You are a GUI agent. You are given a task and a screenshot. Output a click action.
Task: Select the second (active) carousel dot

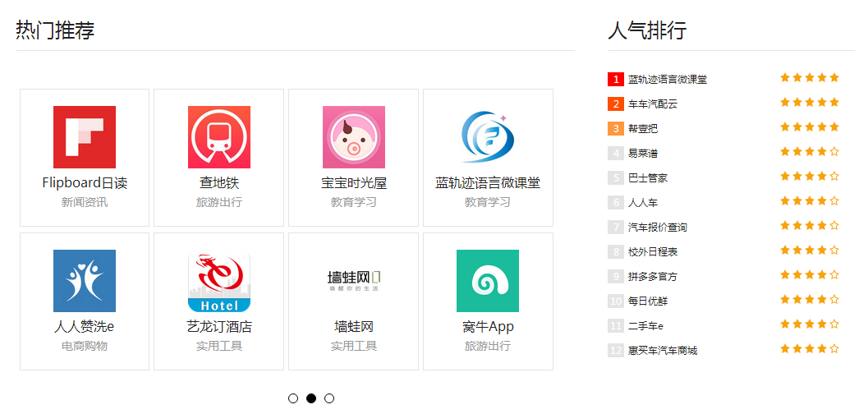click(311, 398)
